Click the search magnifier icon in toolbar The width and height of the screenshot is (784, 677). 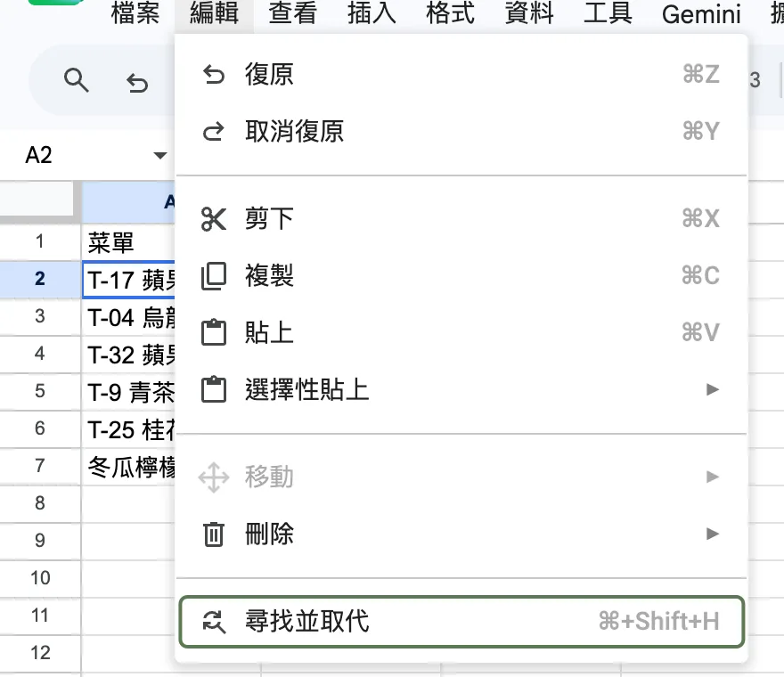coord(76,80)
